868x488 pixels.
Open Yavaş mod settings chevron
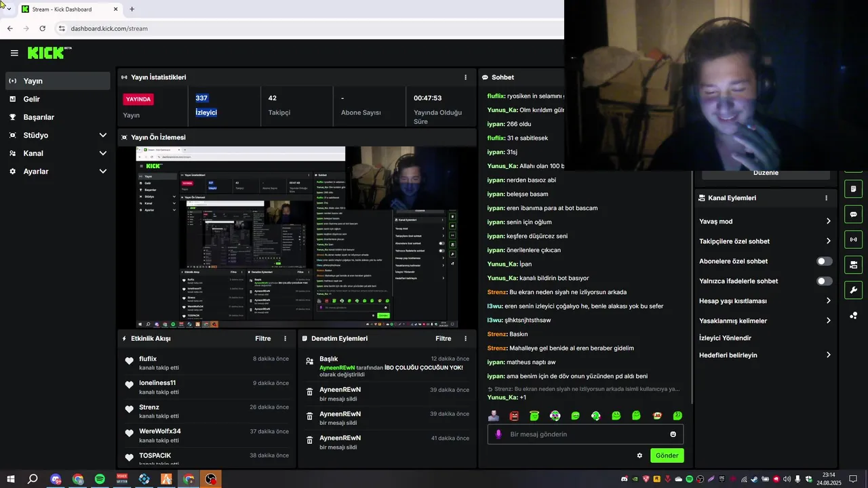click(x=828, y=221)
